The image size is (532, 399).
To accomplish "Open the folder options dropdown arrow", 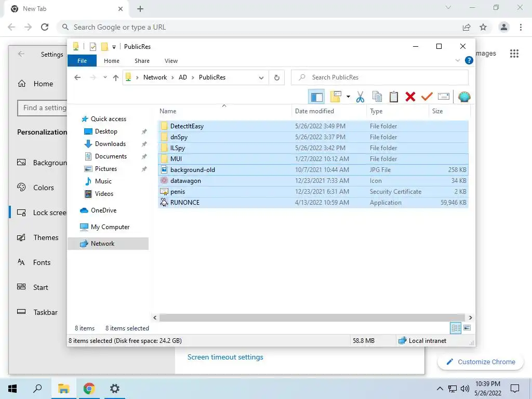I will (x=348, y=97).
